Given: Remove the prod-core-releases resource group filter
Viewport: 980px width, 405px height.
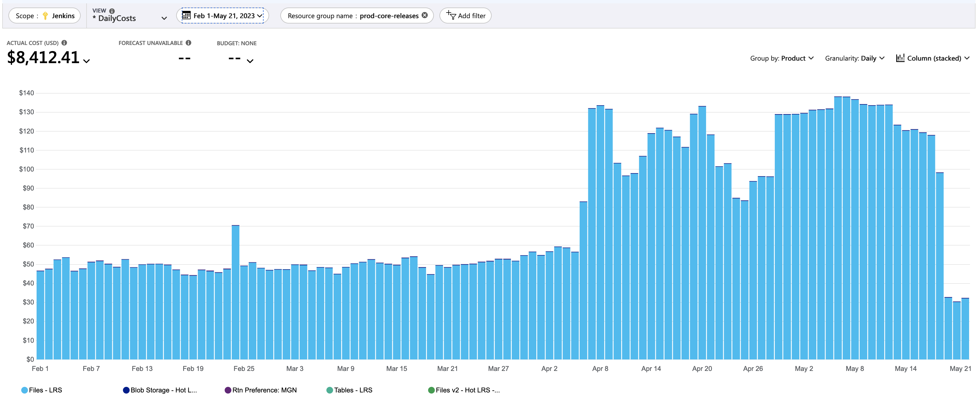Looking at the screenshot, I should click(x=425, y=15).
